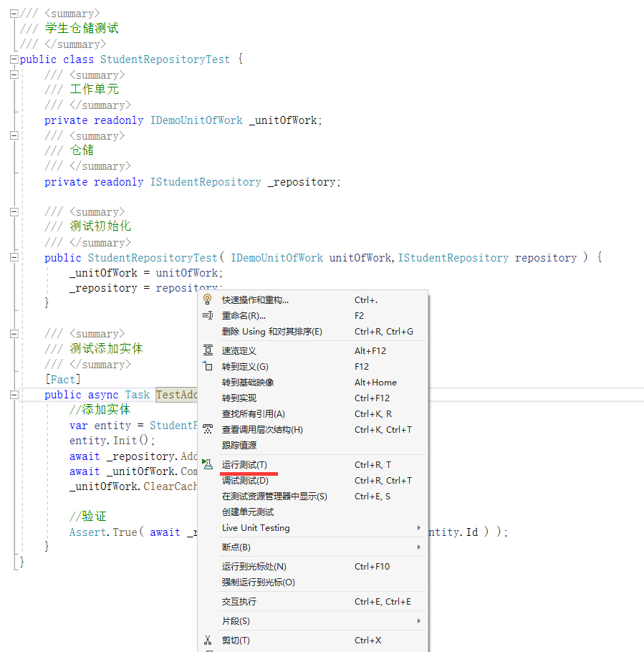Image resolution: width=644 pixels, height=652 pixels.
Task: Click the lightbulb quick actions icon
Action: point(208,299)
